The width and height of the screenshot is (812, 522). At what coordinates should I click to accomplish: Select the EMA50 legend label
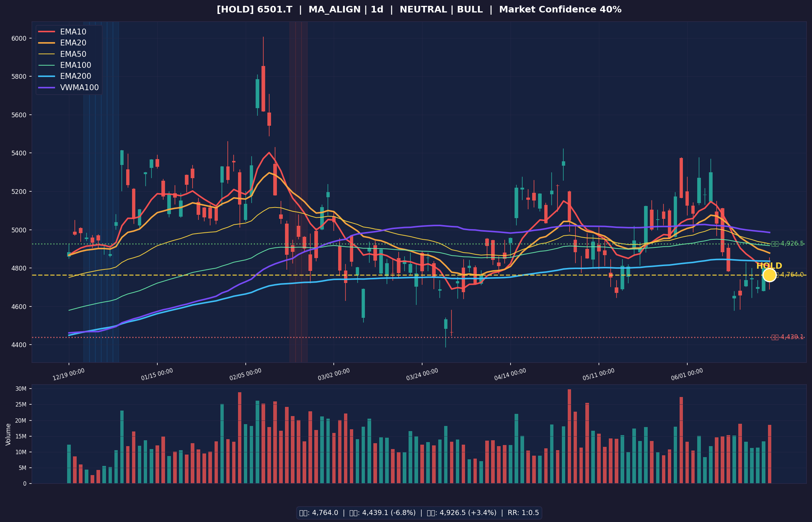73,54
